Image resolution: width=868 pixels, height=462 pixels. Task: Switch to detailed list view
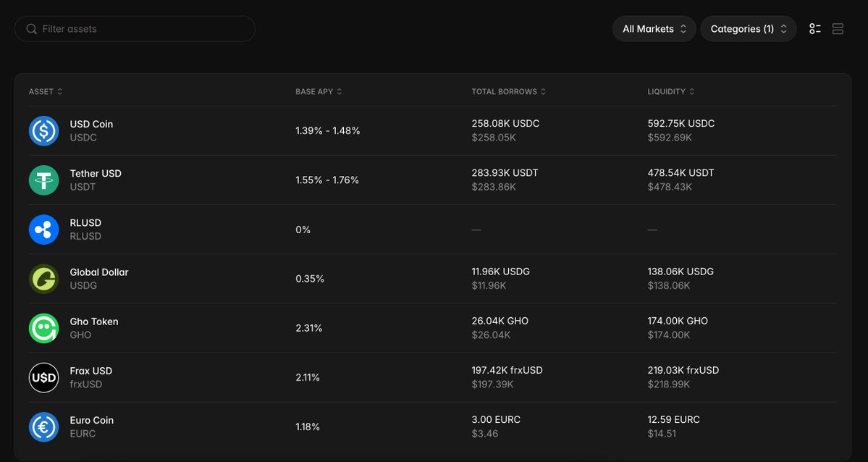pyautogui.click(x=815, y=29)
